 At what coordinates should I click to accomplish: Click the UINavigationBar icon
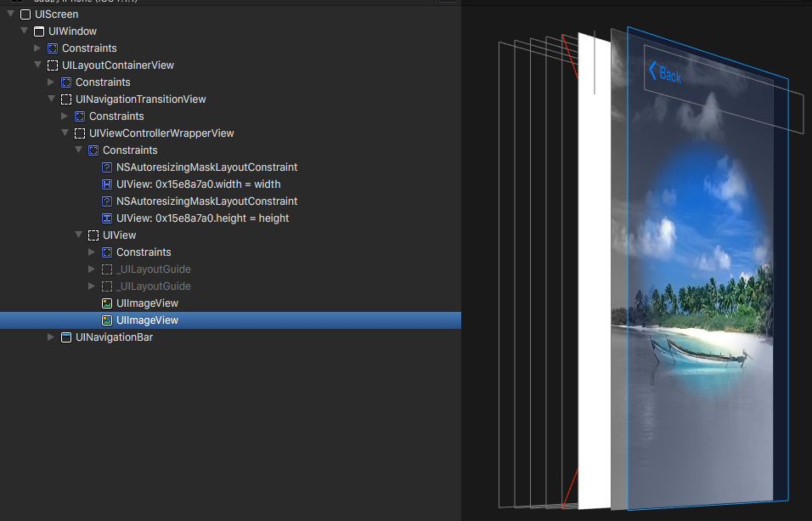[66, 337]
